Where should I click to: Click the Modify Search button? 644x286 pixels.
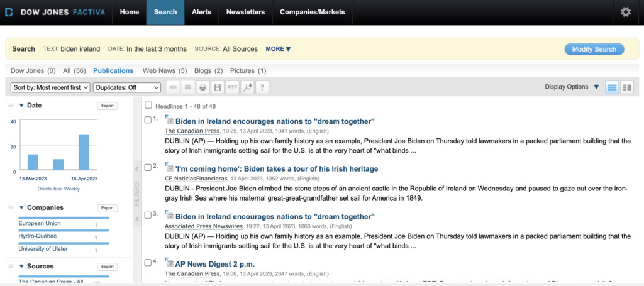click(x=594, y=49)
